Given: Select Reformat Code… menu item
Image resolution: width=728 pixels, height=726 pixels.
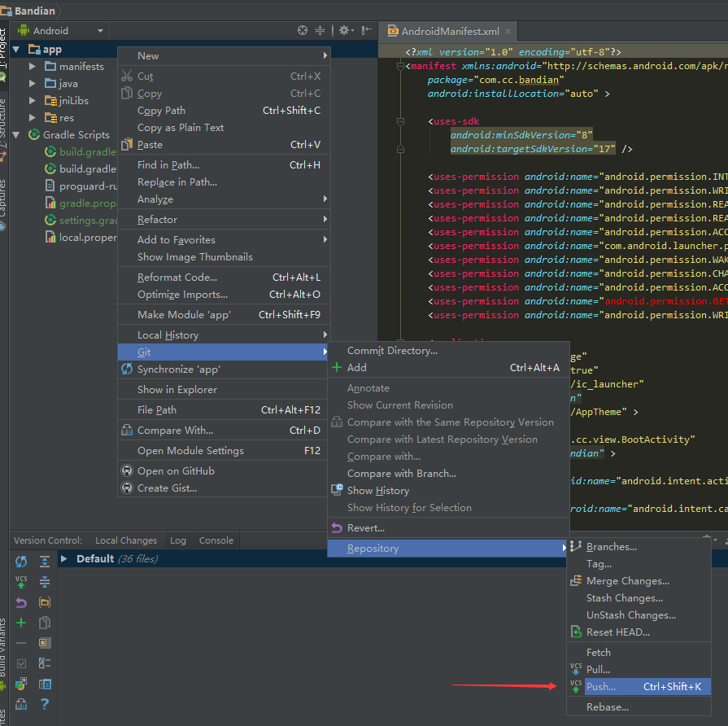Looking at the screenshot, I should (224, 278).
